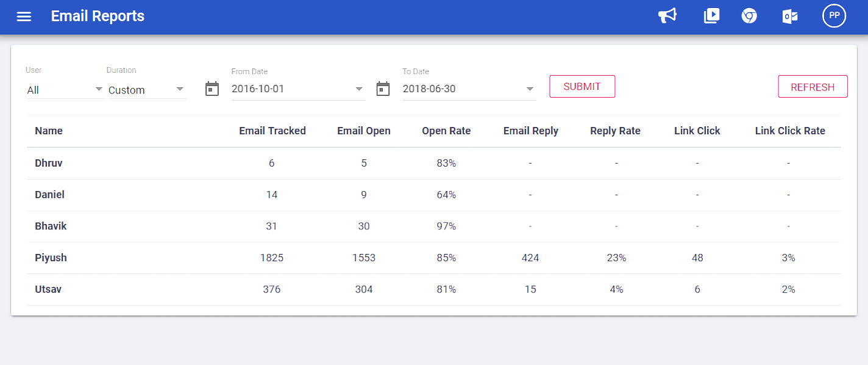Open the PP profile avatar
The image size is (868, 365).
click(x=834, y=16)
